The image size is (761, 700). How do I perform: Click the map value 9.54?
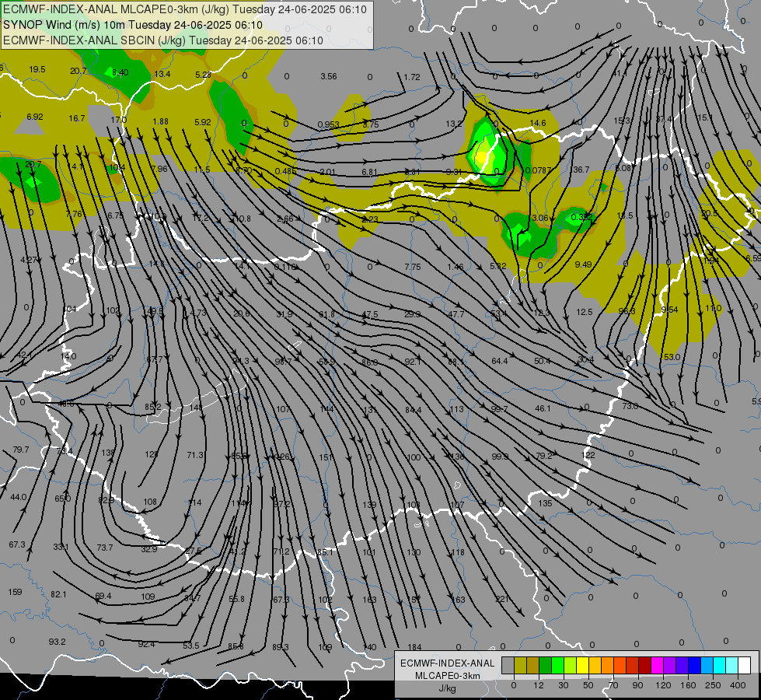670,310
